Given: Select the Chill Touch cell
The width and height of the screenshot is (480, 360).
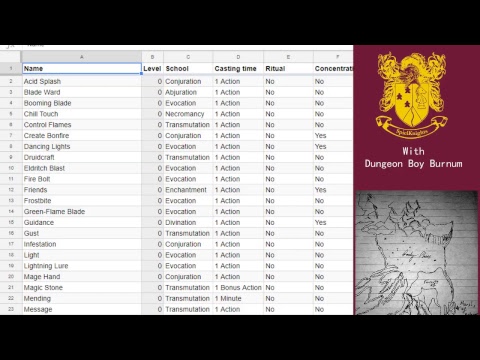Looking at the screenshot, I should coord(82,114).
